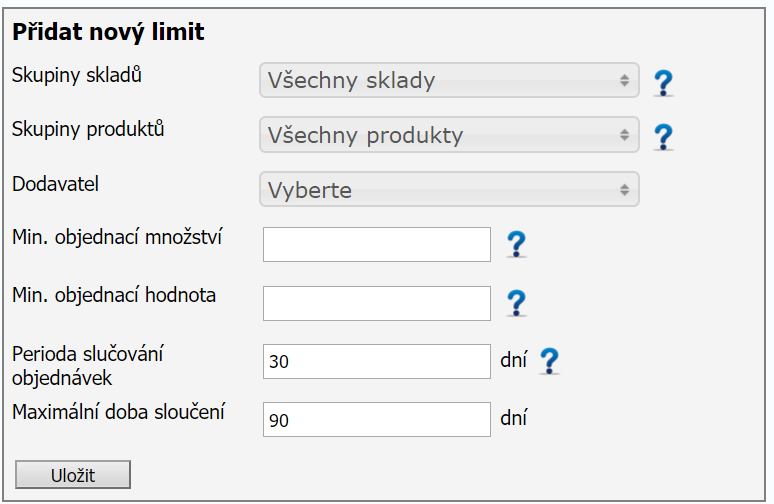Click the Min. objednací množství label text

coord(117,238)
